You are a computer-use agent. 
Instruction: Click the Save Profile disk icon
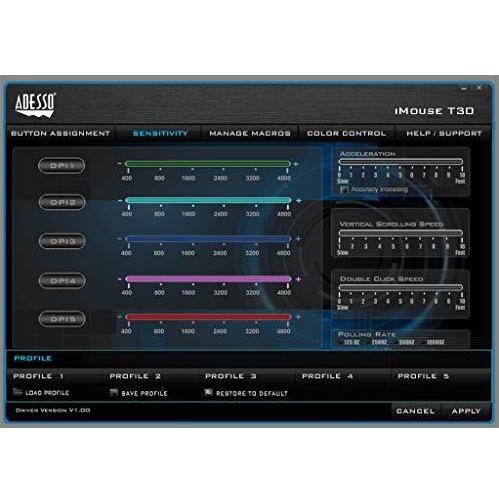coord(114,392)
